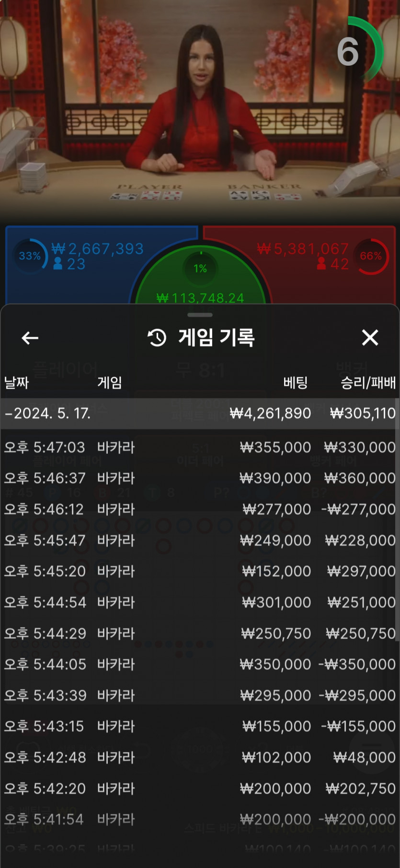Click the 게임 column header
Screen dimensions: 400x868
pyautogui.click(x=110, y=383)
